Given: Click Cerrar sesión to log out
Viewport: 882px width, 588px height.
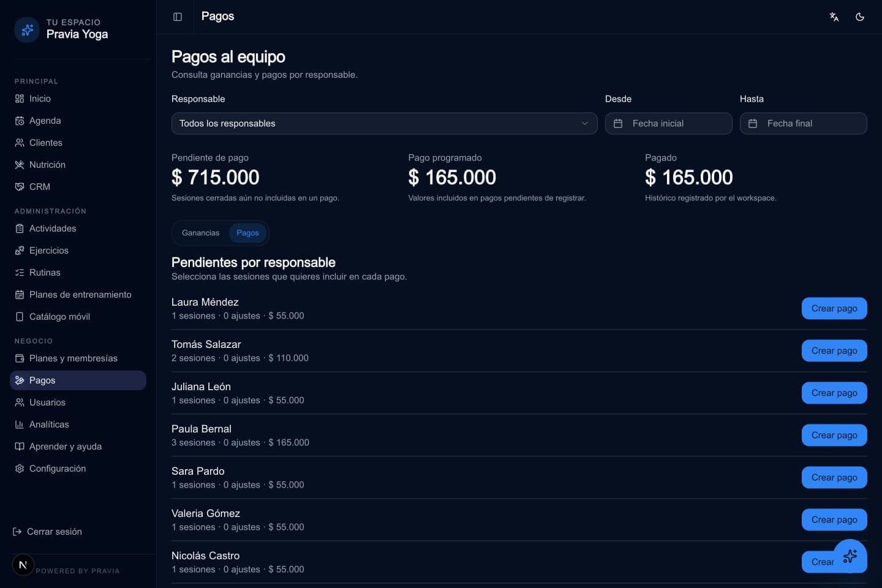Looking at the screenshot, I should click(48, 532).
